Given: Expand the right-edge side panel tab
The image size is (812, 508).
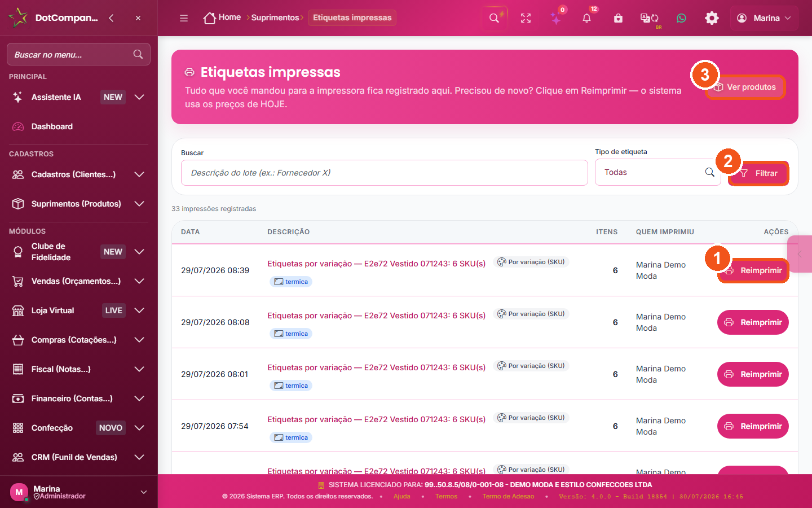Looking at the screenshot, I should pyautogui.click(x=800, y=254).
